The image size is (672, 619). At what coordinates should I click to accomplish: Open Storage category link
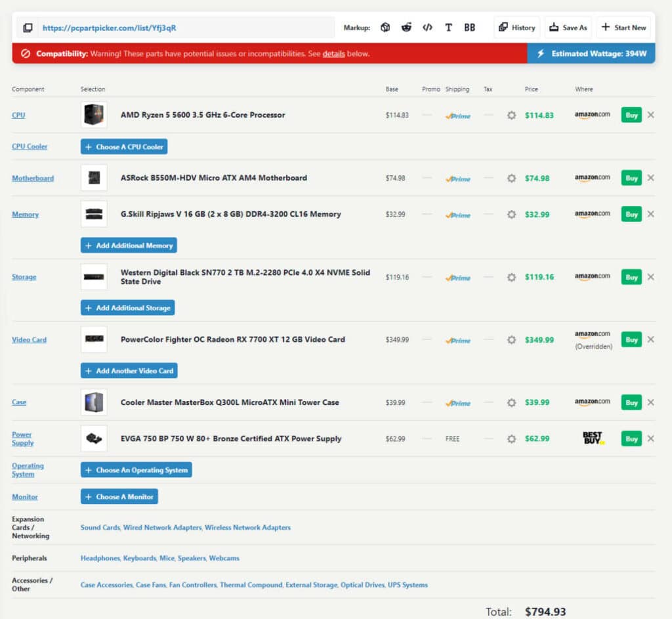24,277
